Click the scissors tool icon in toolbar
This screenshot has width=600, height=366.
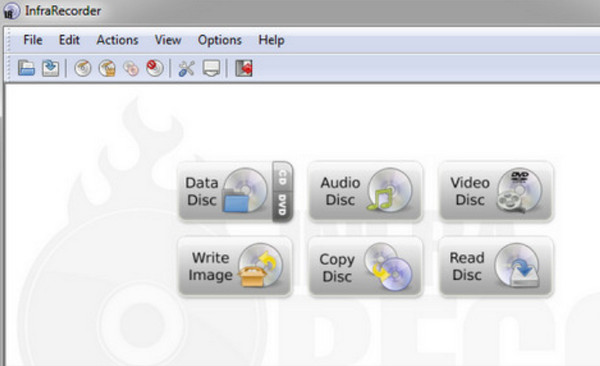(x=186, y=69)
